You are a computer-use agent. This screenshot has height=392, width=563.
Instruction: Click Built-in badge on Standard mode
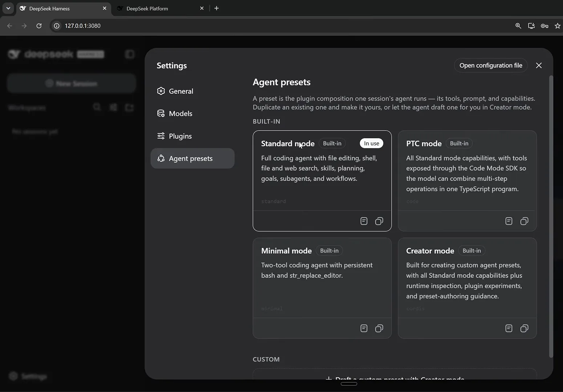(x=332, y=143)
